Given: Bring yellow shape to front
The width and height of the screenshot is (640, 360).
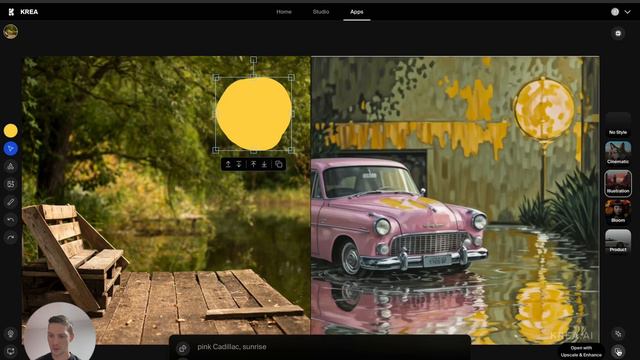Looking at the screenshot, I should click(253, 164).
